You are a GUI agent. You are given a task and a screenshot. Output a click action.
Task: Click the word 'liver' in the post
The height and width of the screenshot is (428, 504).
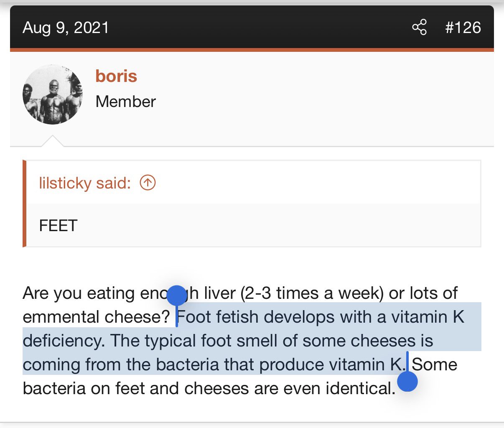220,293
